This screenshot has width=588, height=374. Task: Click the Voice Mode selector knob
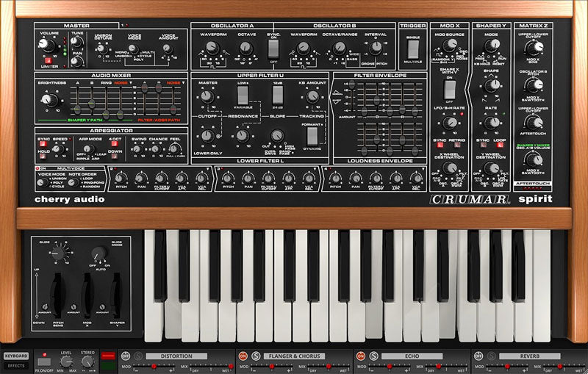pyautogui.click(x=132, y=48)
